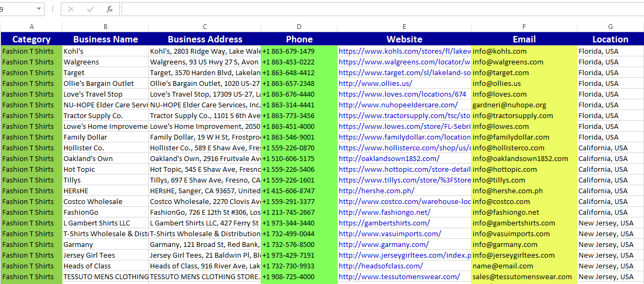Open the costco.com warehouse link
Viewport: 644px width, 284px height.
(x=405, y=201)
